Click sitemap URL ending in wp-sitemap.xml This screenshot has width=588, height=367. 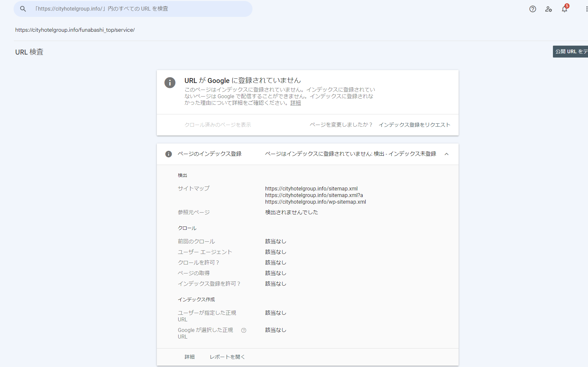coord(315,202)
